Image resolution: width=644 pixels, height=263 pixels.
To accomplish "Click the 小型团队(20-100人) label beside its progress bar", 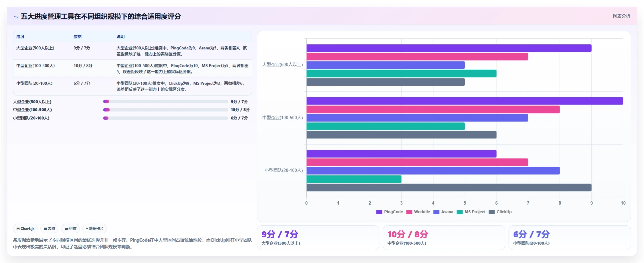I will [x=31, y=118].
